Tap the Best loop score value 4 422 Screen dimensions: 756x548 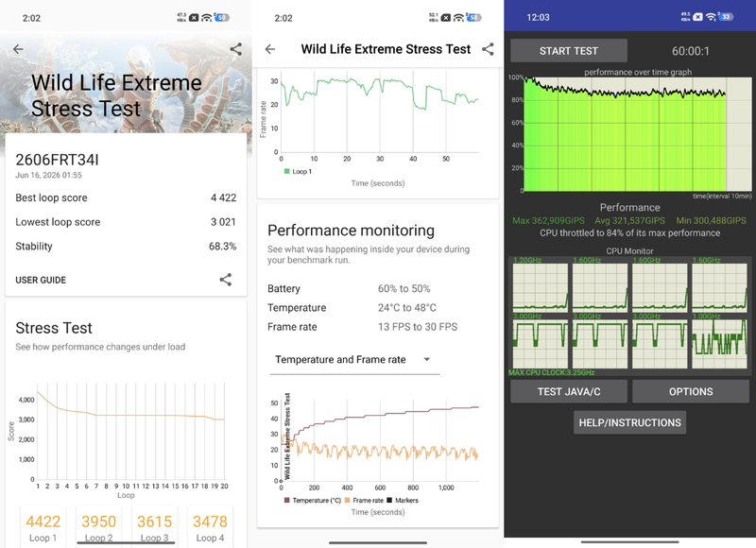223,197
